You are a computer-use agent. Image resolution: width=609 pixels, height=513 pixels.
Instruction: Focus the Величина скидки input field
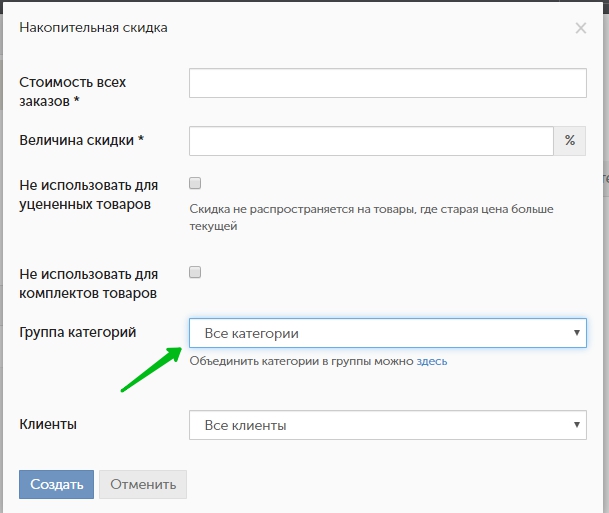click(371, 141)
